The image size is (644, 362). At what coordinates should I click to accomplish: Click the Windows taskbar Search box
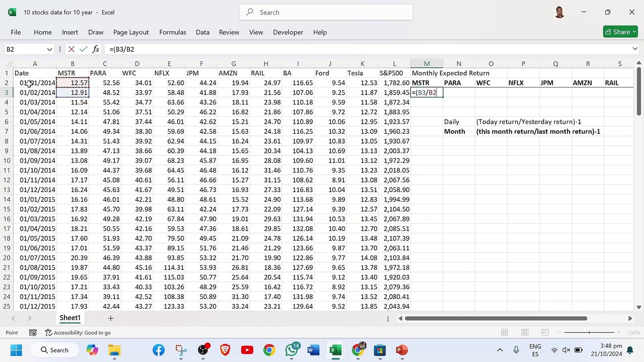click(54, 350)
